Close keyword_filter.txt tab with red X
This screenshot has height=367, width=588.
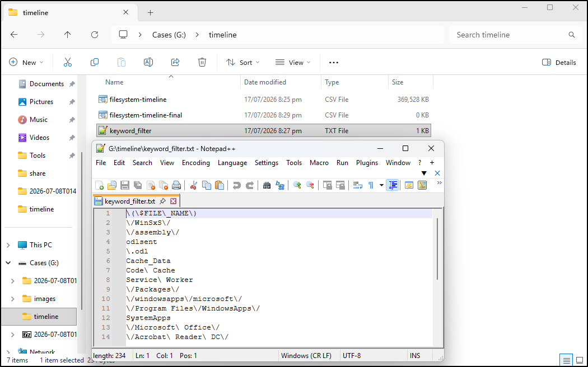[x=173, y=201]
